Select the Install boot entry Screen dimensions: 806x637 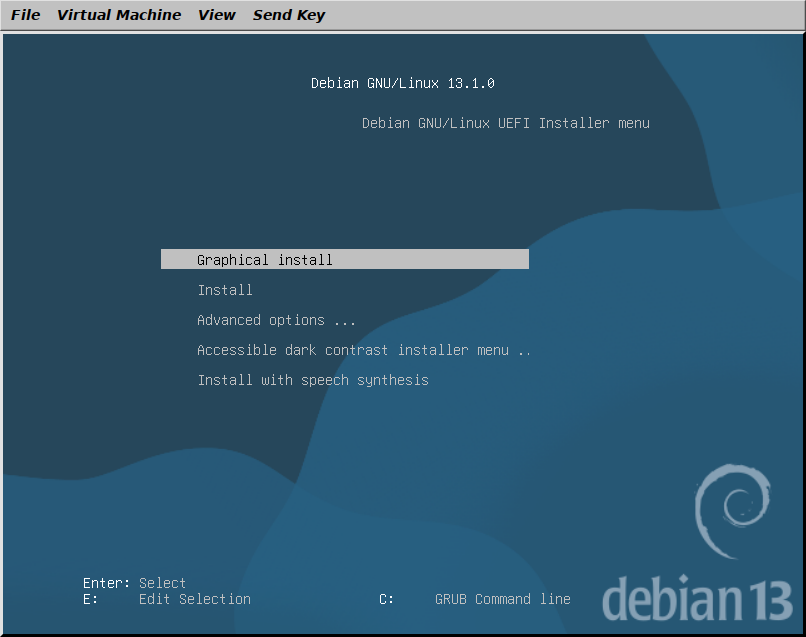pos(224,289)
